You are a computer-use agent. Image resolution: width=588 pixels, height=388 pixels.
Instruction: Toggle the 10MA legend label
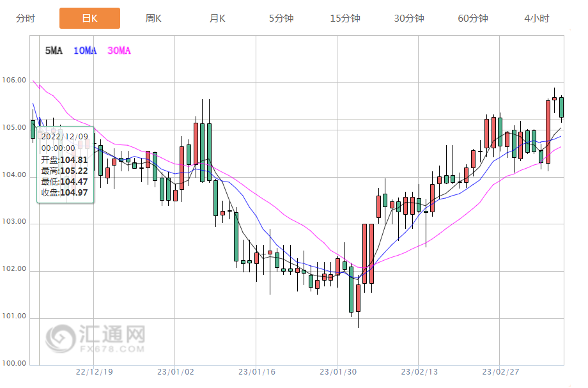point(85,51)
